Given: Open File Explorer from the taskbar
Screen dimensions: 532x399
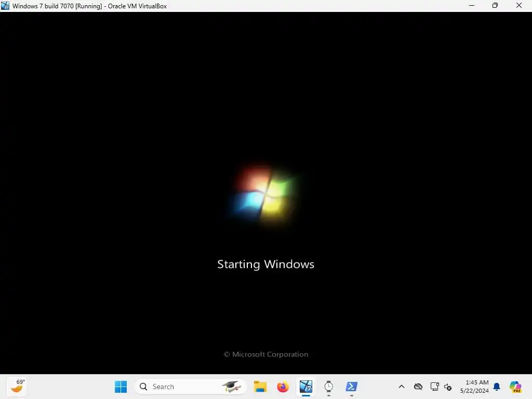Looking at the screenshot, I should pos(260,387).
